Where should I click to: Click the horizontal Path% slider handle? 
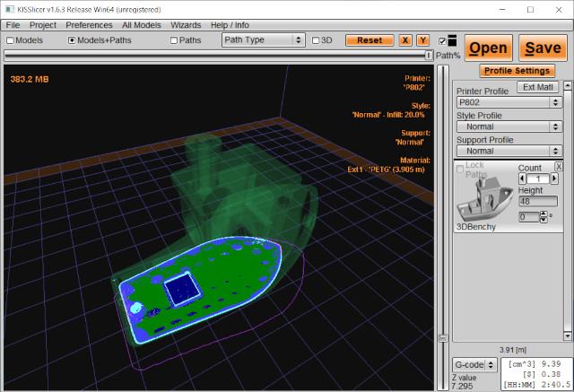(428, 56)
